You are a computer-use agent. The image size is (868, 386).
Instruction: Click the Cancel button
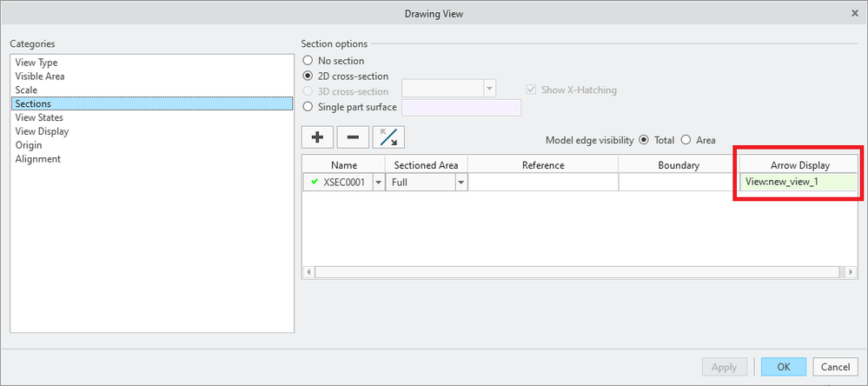(x=834, y=367)
